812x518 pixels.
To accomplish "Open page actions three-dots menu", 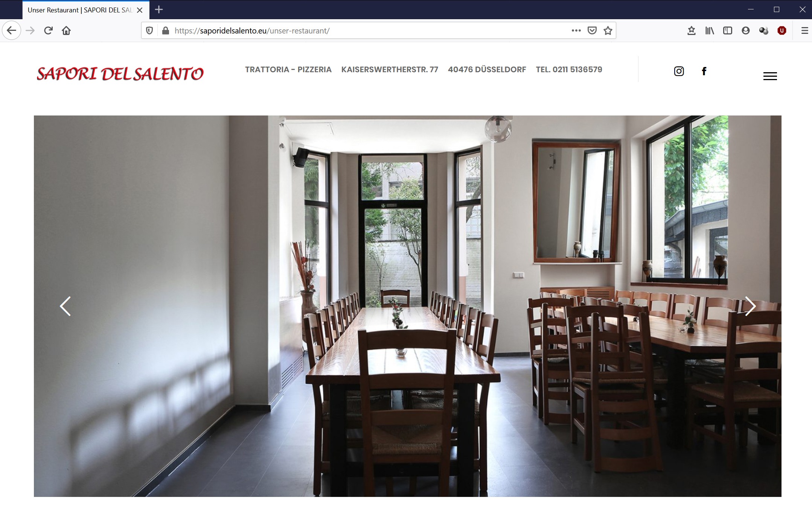I will 576,30.
